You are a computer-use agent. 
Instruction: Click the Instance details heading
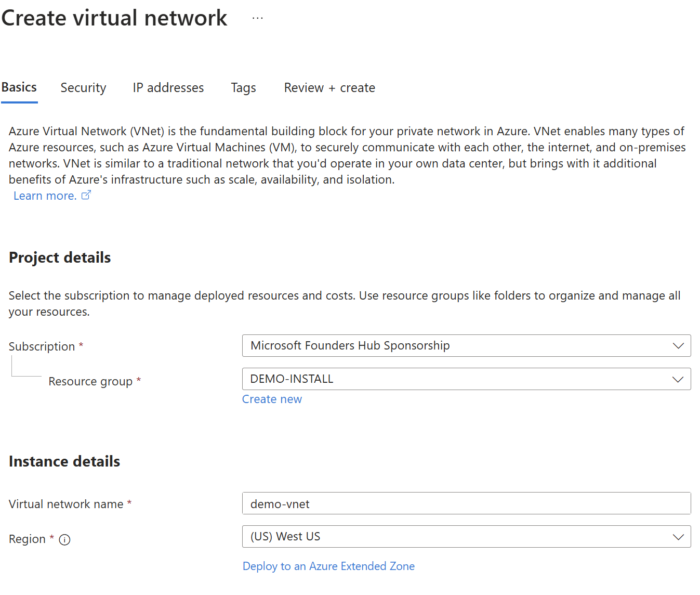[x=64, y=461]
